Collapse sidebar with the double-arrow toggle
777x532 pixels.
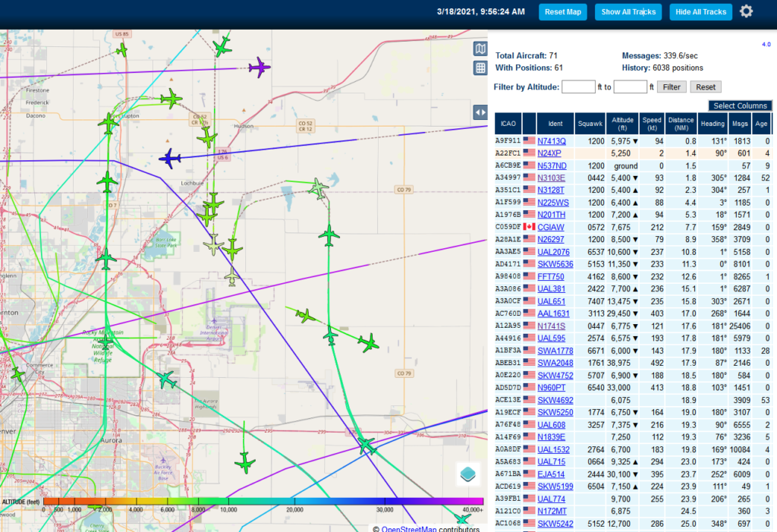click(480, 112)
